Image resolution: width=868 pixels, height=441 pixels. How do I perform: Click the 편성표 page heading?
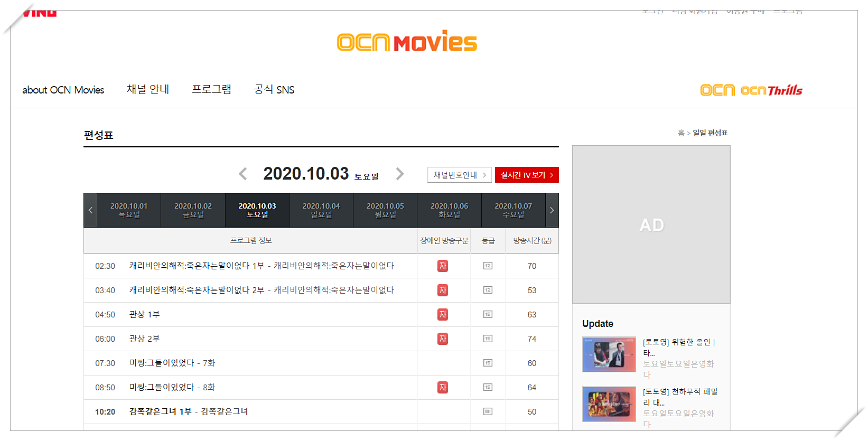click(99, 135)
